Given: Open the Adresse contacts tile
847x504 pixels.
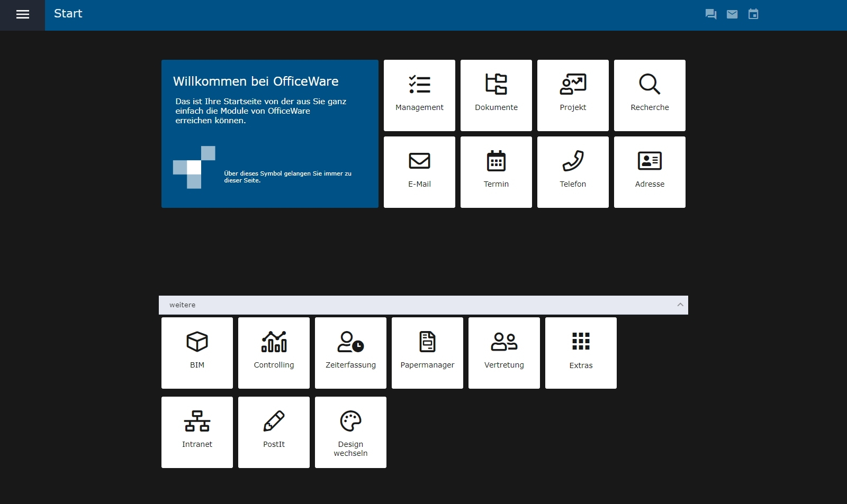Looking at the screenshot, I should click(x=650, y=172).
